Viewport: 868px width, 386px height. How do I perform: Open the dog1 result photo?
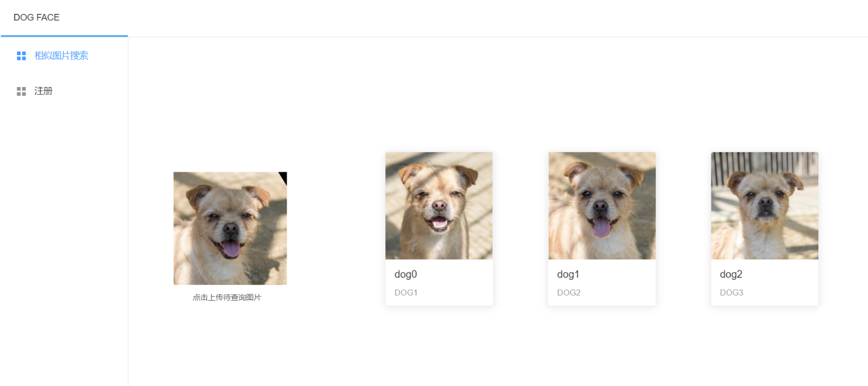click(x=602, y=205)
